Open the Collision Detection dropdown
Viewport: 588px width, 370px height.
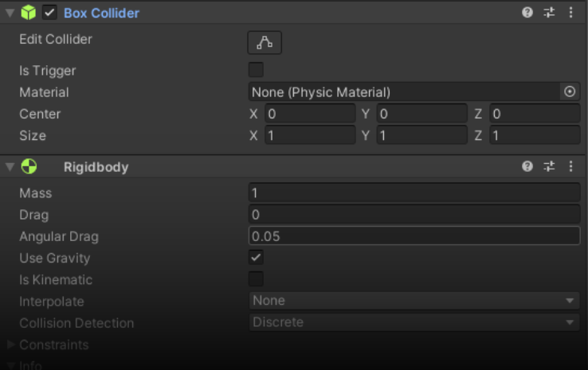[x=414, y=322]
